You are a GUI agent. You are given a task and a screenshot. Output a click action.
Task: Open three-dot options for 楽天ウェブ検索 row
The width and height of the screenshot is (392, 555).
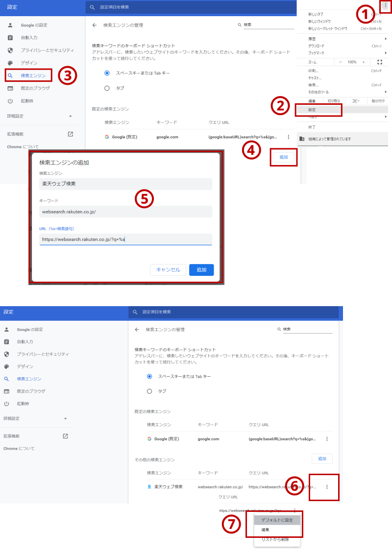[x=327, y=487]
